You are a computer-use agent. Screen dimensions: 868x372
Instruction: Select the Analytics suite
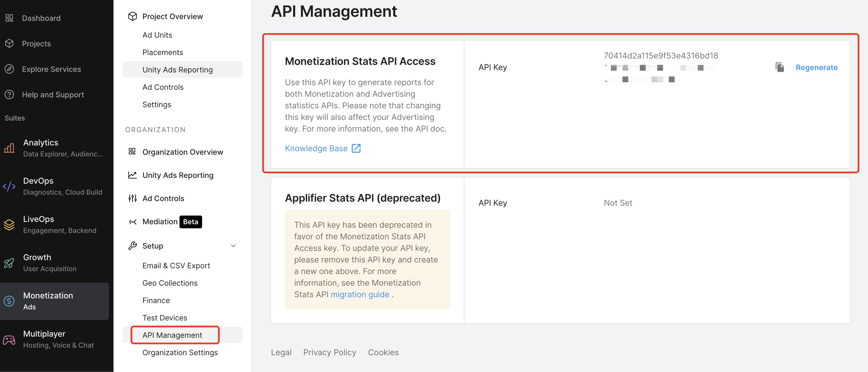[x=55, y=148]
